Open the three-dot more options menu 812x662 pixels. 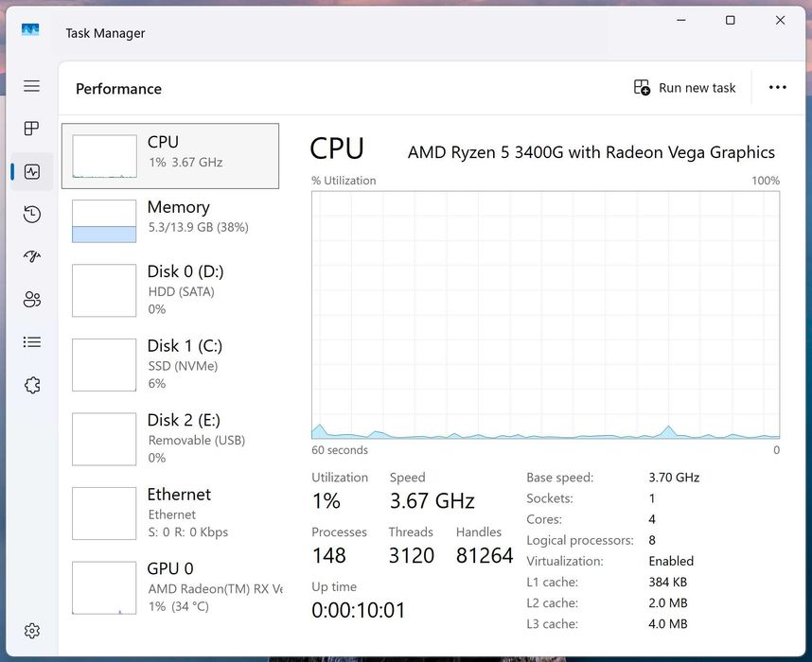[x=777, y=87]
